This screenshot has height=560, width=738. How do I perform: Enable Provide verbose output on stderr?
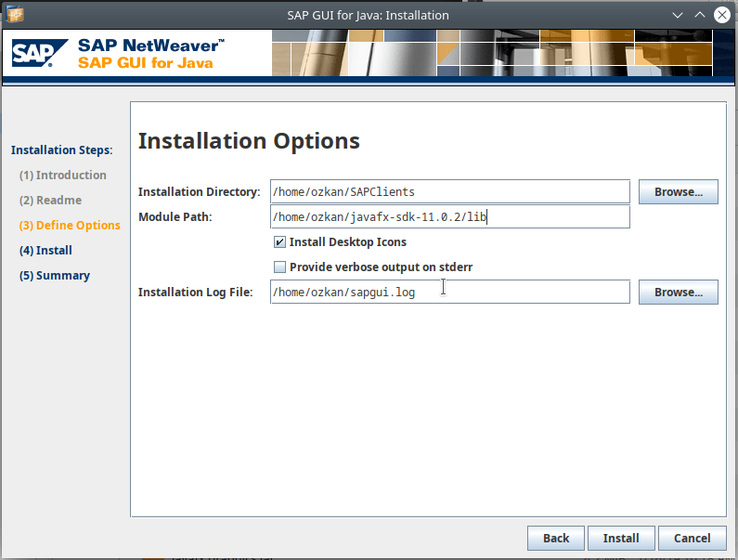coord(279,267)
